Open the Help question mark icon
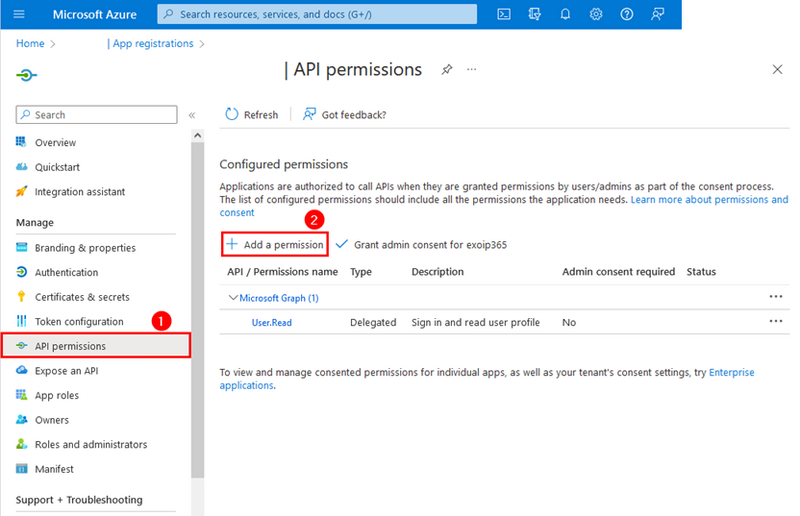Viewport: 800px width, 516px height. (627, 14)
